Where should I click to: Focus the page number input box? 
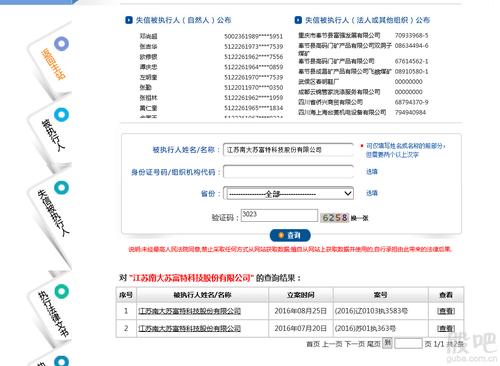[408, 343]
